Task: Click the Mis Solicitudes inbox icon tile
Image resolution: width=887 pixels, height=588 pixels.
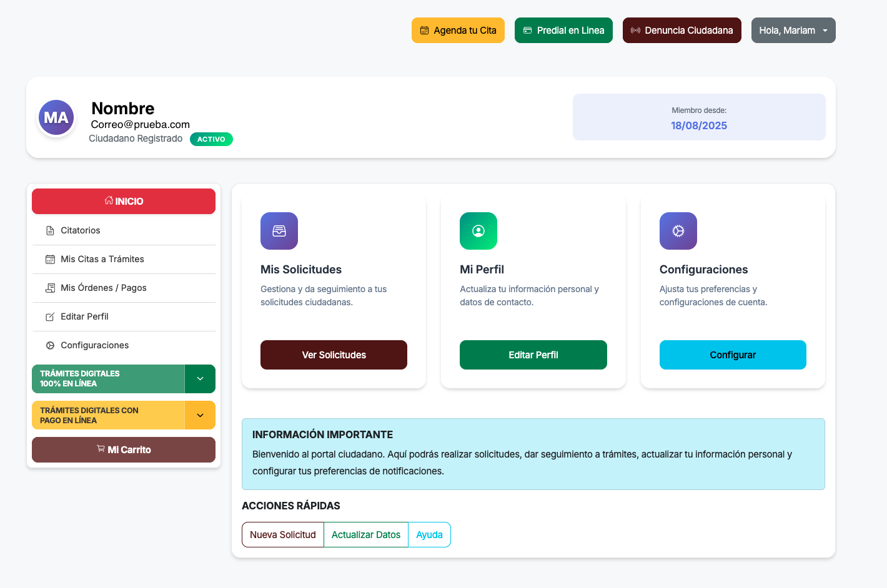Action: coord(279,231)
